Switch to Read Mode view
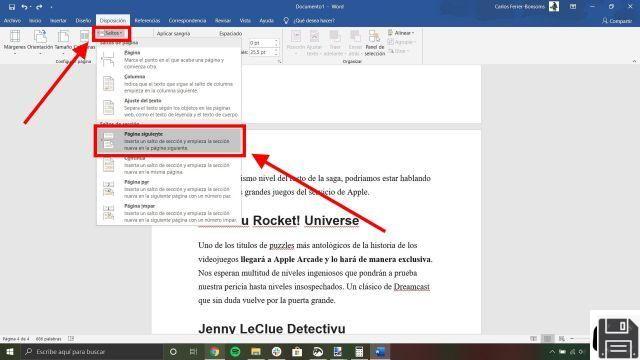 click(533, 338)
